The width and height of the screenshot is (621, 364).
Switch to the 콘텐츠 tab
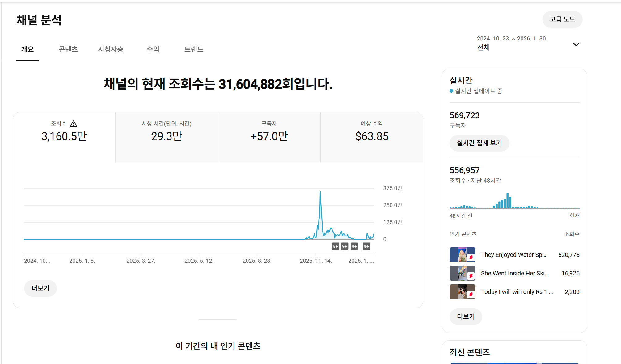coord(68,49)
